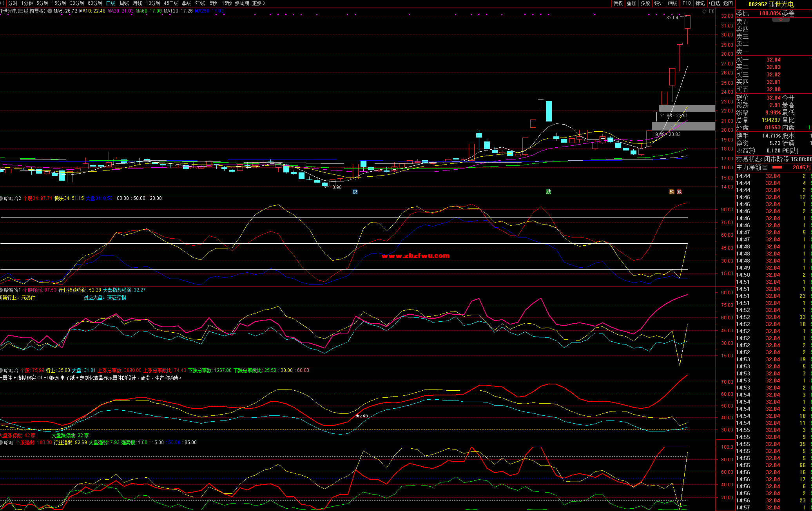
Task: Click the yellow MA10: 22.48 label
Action: click(92, 11)
